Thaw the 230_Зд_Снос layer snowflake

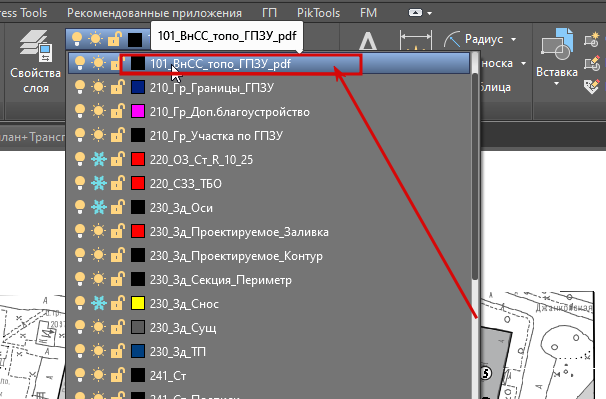[x=98, y=303]
